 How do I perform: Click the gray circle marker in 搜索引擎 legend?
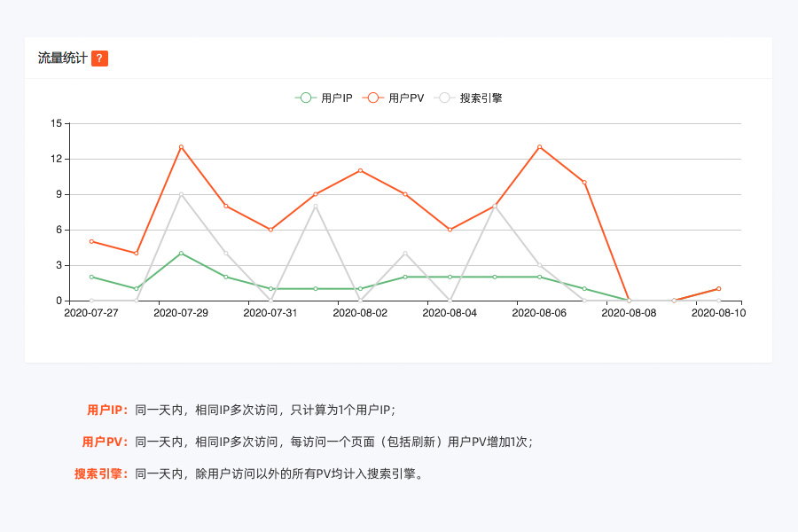445,98
